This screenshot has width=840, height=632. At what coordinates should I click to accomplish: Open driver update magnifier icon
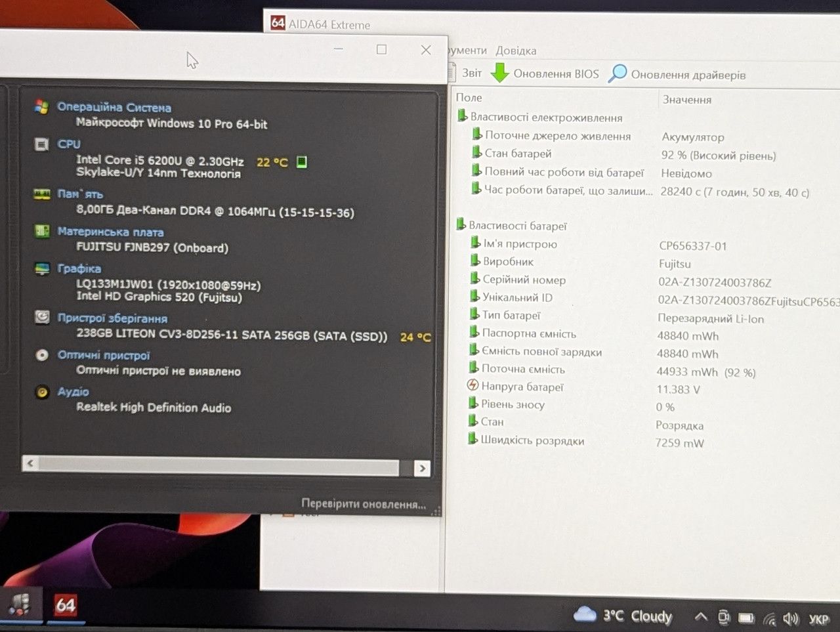(617, 74)
